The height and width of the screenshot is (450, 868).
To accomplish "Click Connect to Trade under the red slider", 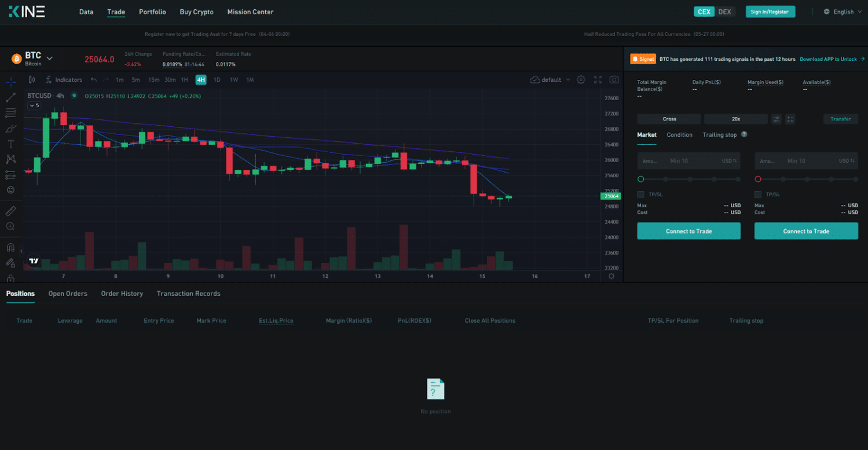I will pos(806,231).
